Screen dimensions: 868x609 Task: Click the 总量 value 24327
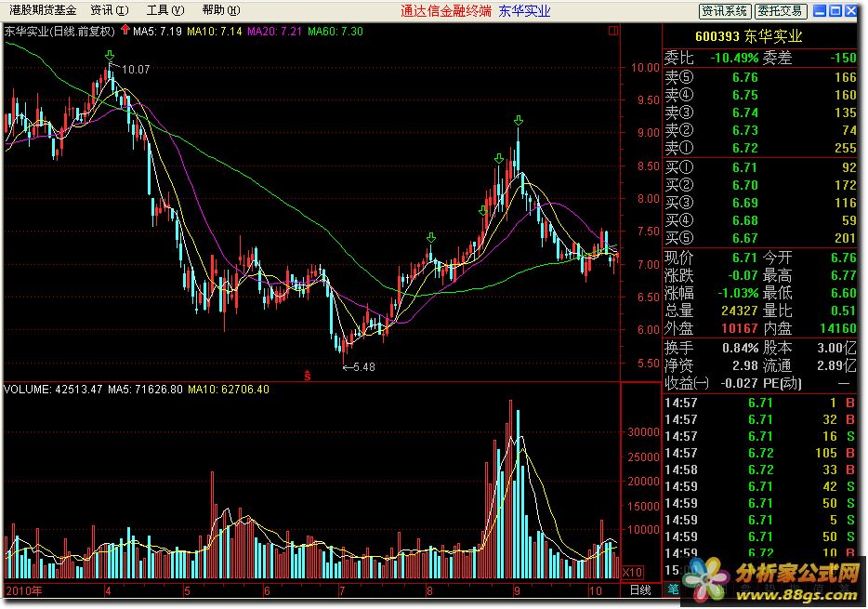pos(739,311)
